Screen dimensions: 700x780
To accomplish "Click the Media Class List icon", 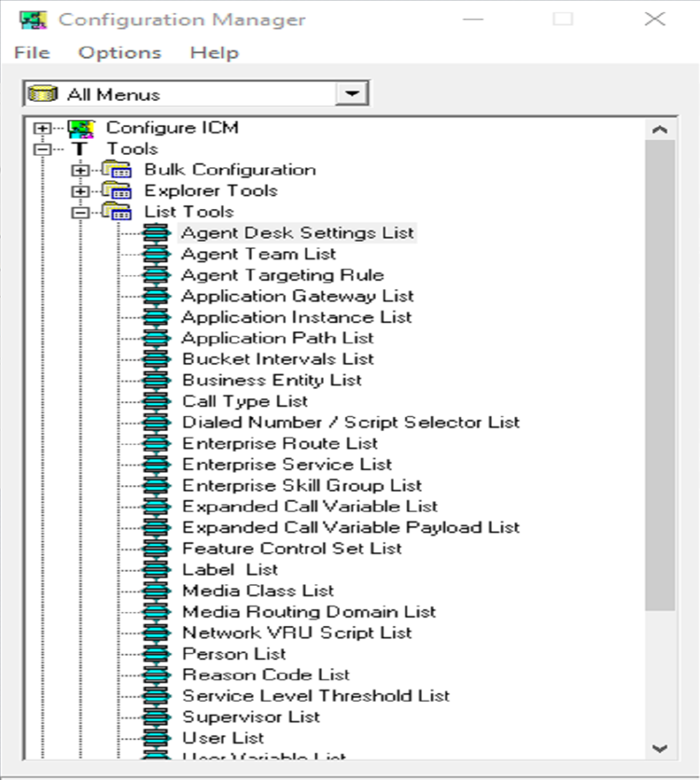I will pos(156,591).
